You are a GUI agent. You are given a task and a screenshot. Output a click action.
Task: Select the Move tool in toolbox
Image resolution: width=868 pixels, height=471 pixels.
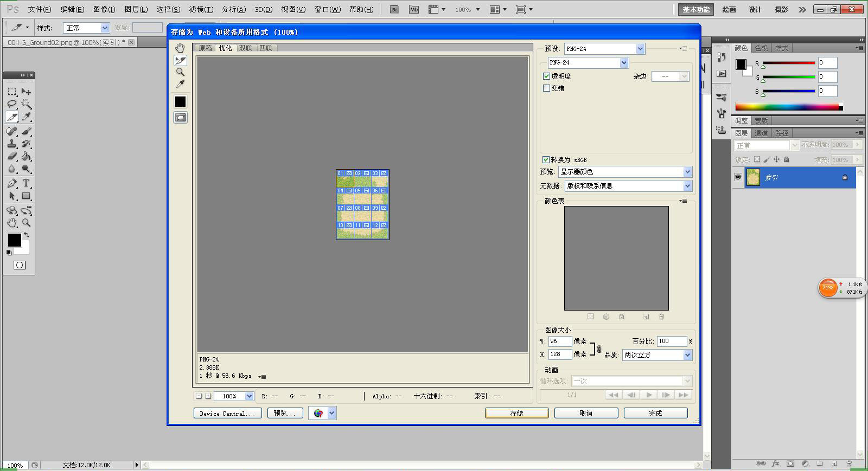click(26, 92)
